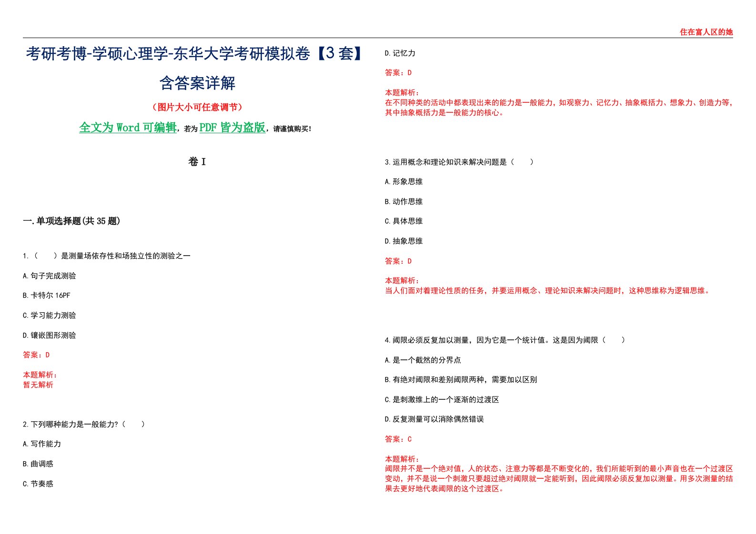Click the question 1 answer 答案:D
The height and width of the screenshot is (534, 756).
click(x=36, y=355)
